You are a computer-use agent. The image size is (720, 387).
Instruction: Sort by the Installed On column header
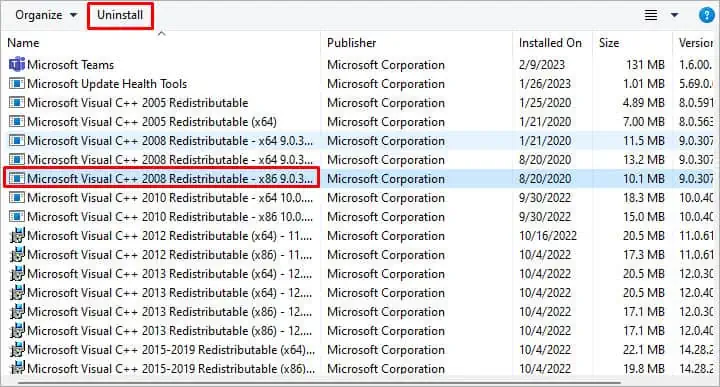(550, 43)
